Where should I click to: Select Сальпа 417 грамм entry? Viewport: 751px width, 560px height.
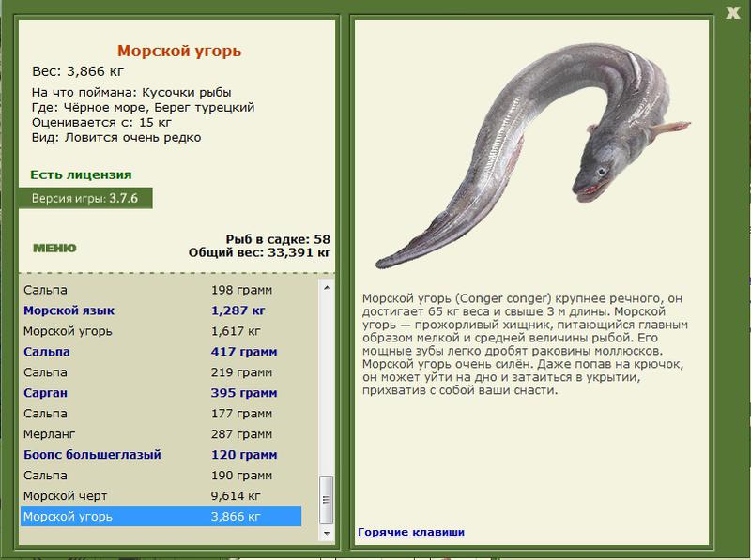(161, 352)
